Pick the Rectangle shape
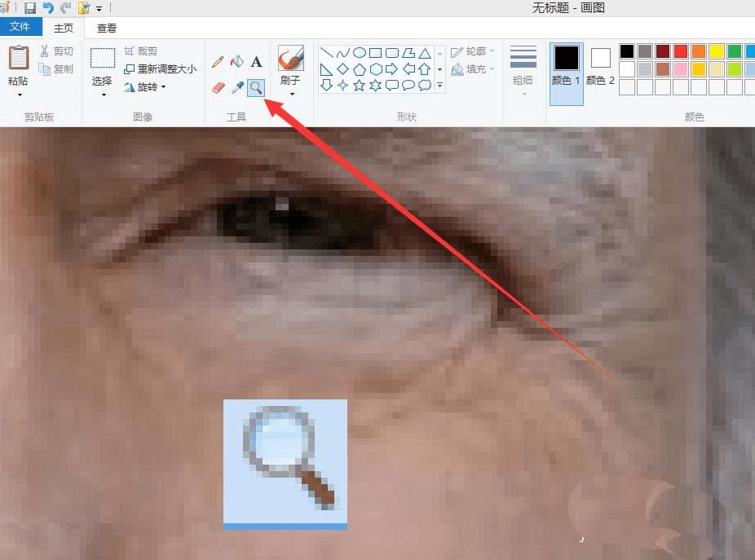The height and width of the screenshot is (560, 755). 376,53
